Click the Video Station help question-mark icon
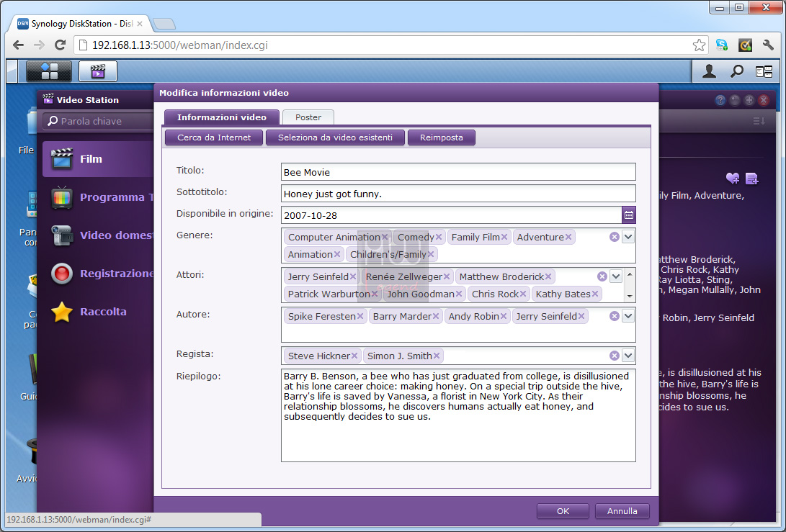 pos(720,100)
